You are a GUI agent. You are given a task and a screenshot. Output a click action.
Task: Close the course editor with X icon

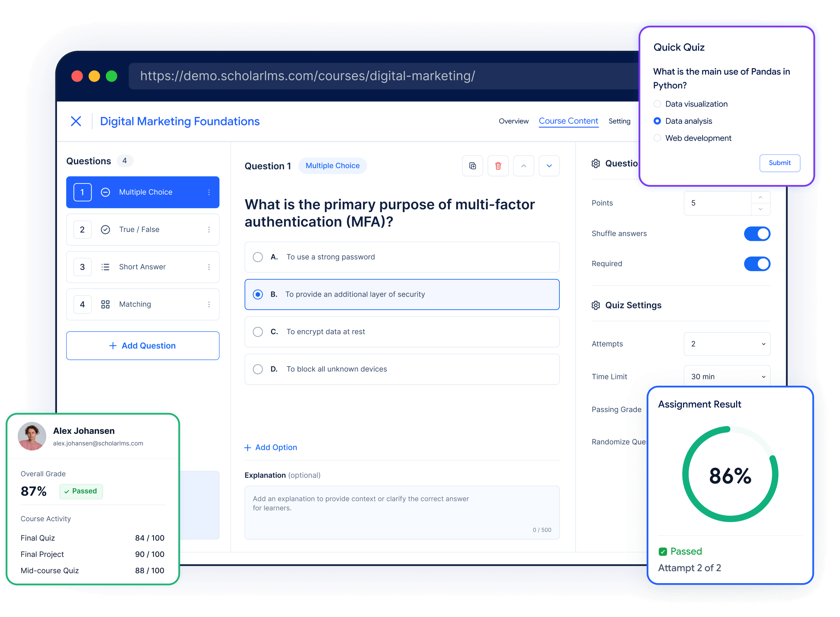[76, 121]
